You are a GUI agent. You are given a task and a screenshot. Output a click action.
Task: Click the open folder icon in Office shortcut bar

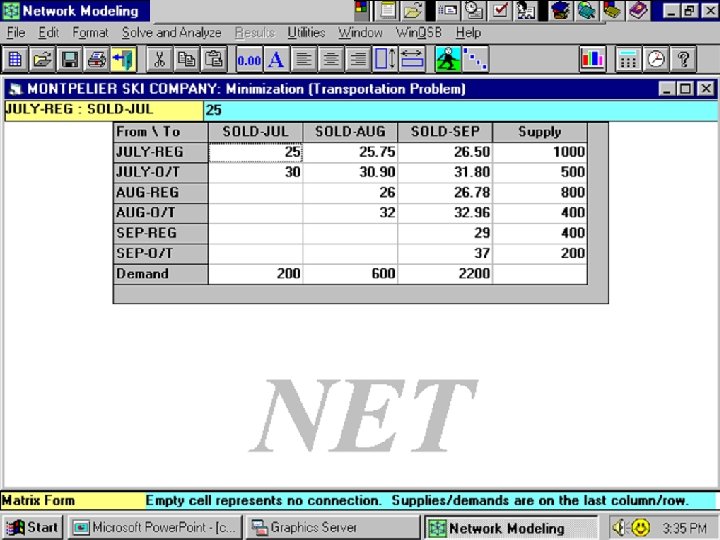412,10
